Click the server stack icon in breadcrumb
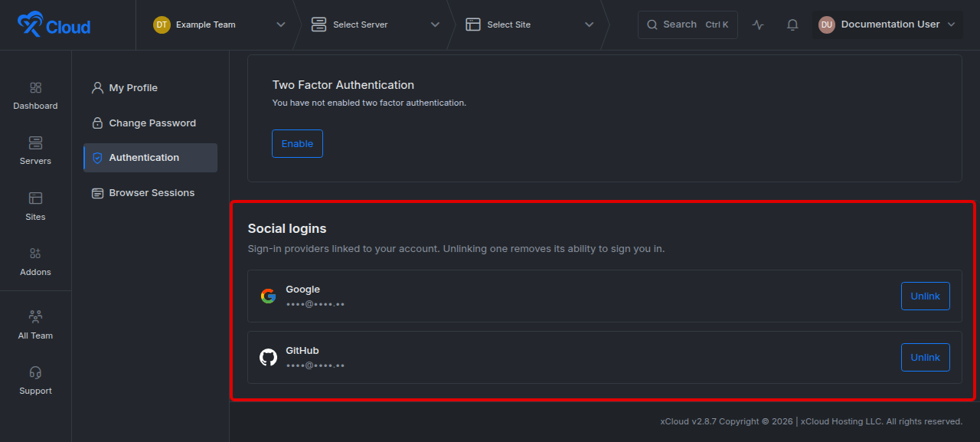The height and width of the screenshot is (442, 980). [x=318, y=25]
